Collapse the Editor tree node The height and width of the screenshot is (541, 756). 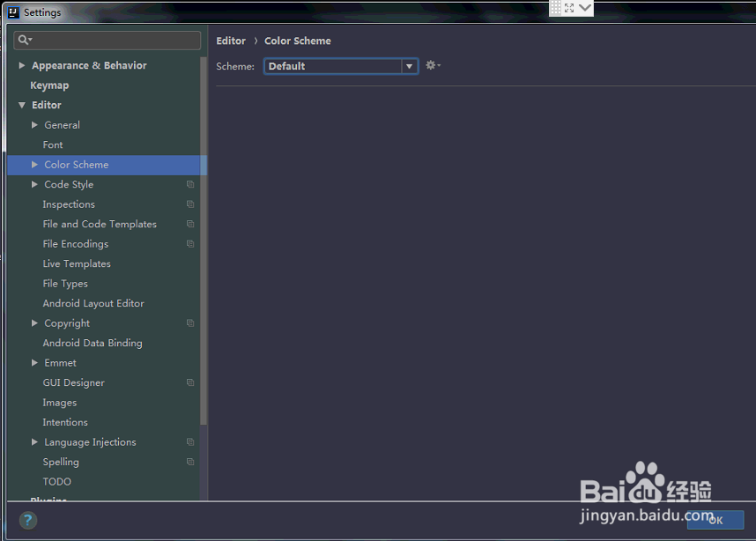(x=22, y=105)
